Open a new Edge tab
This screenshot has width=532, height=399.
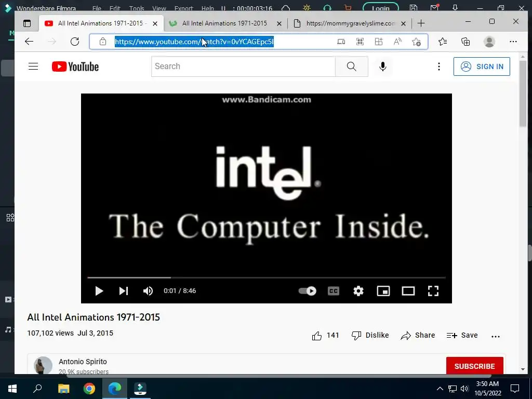click(x=421, y=23)
